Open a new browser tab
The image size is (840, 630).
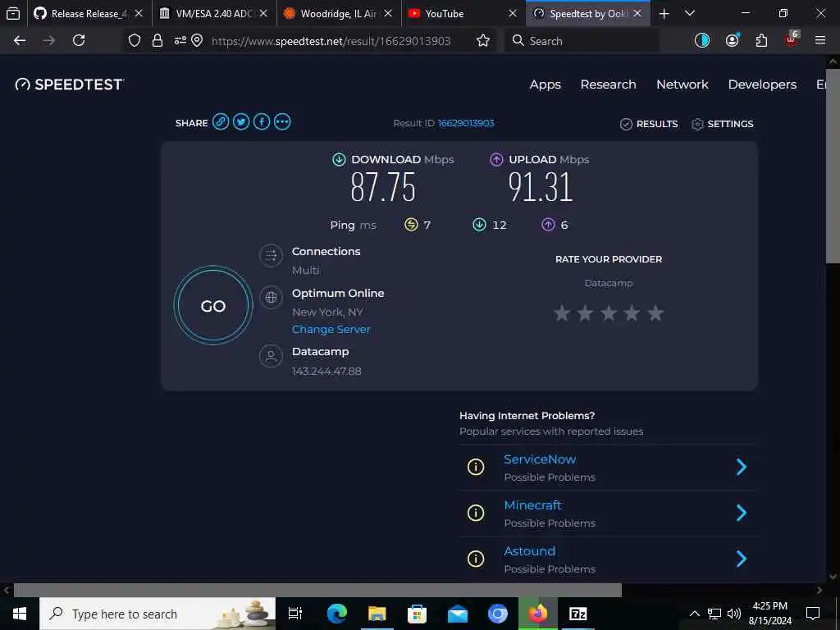tap(664, 13)
